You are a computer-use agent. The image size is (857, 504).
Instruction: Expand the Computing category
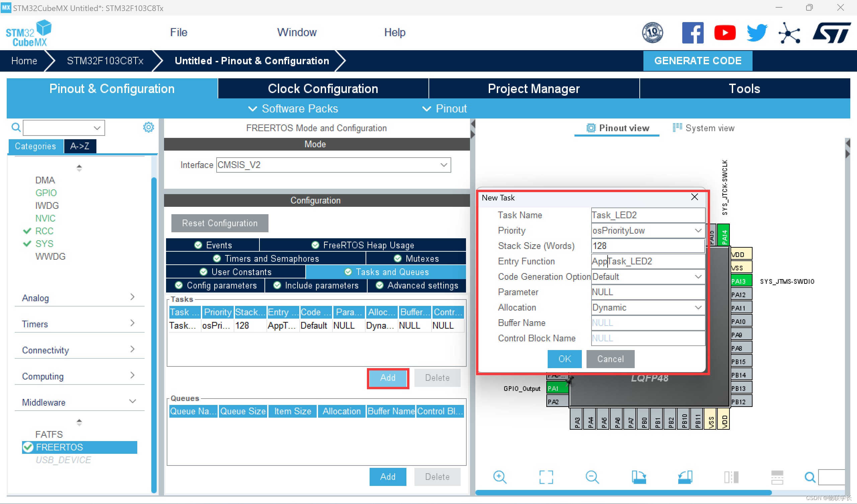(79, 376)
